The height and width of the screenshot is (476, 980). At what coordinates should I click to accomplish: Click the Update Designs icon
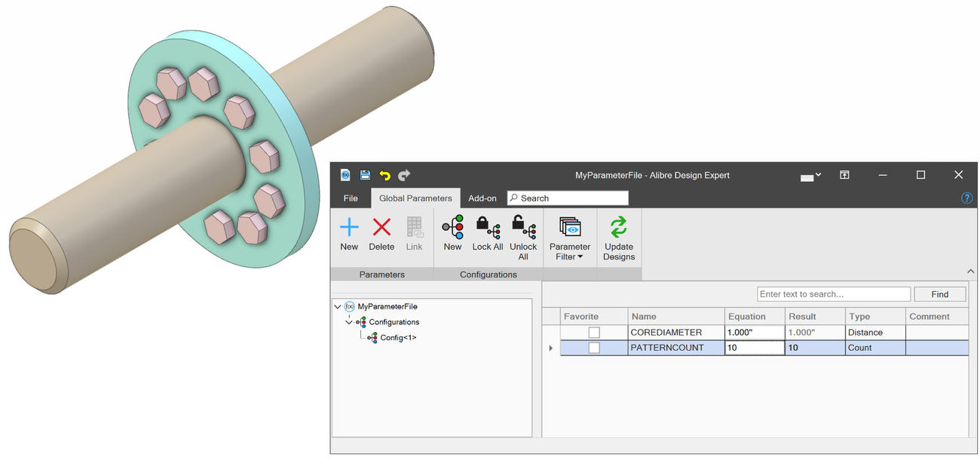[619, 227]
